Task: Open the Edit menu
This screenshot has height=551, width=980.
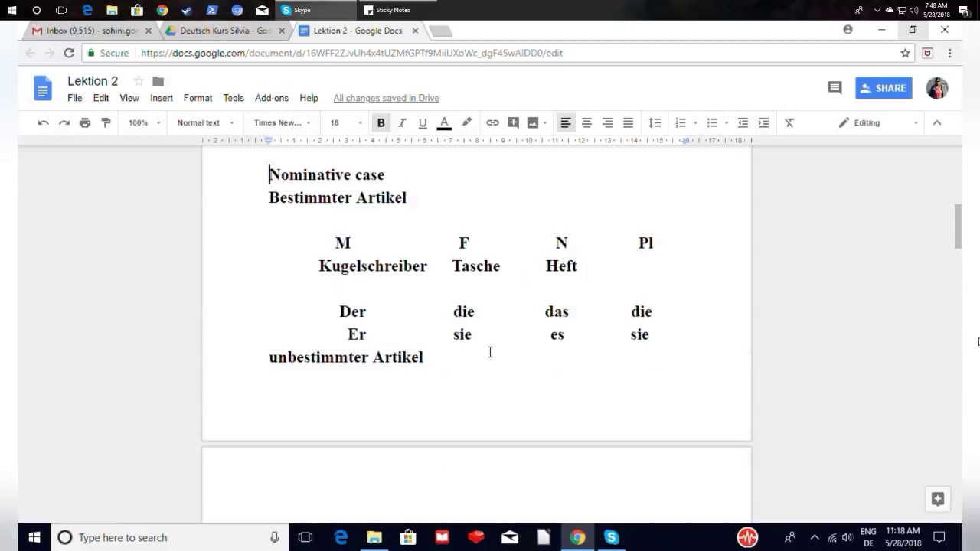Action: pos(101,98)
